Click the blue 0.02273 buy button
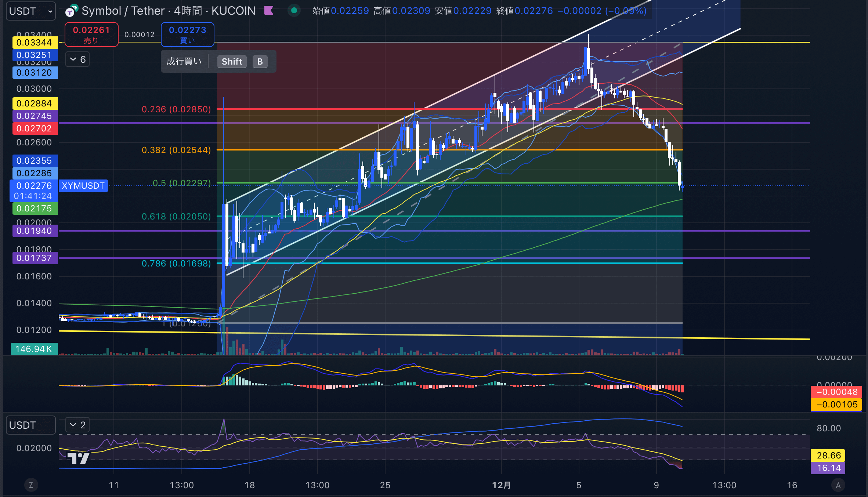 (x=188, y=35)
